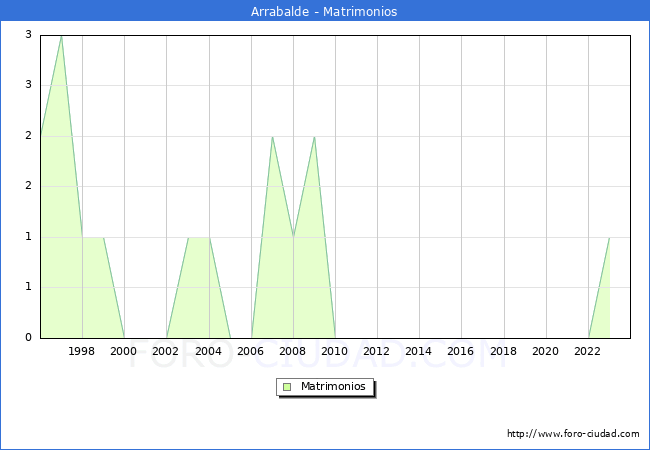Click the 2012 x-axis label
The image size is (650, 450).
pos(376,351)
